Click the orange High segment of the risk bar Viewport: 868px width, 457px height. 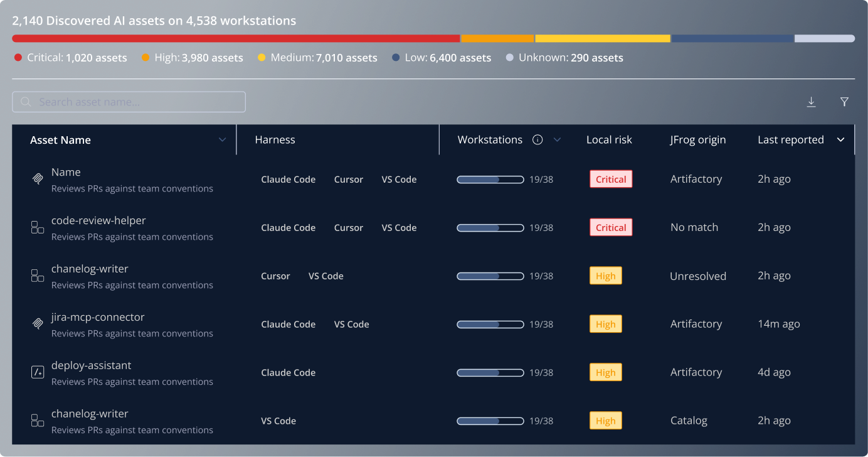coord(497,38)
